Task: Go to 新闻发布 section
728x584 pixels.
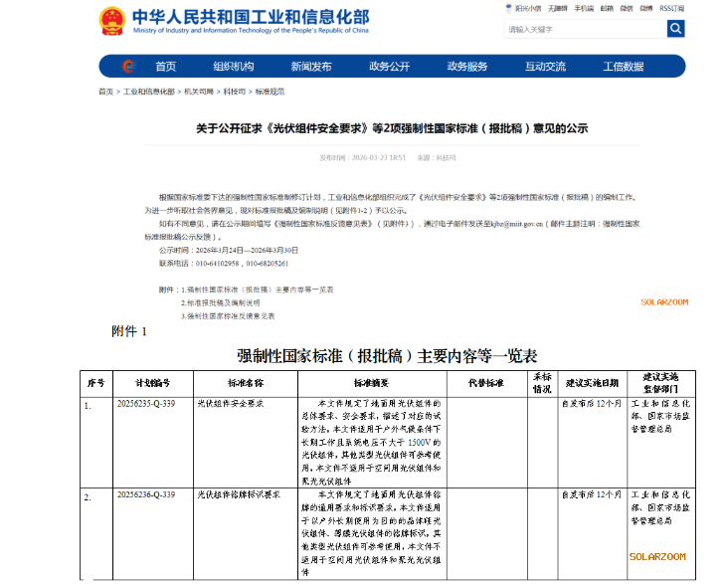Action: coord(311,67)
